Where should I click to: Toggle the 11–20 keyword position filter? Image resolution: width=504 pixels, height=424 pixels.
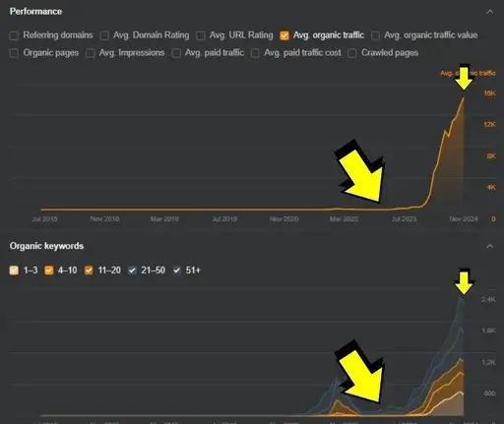click(x=89, y=271)
